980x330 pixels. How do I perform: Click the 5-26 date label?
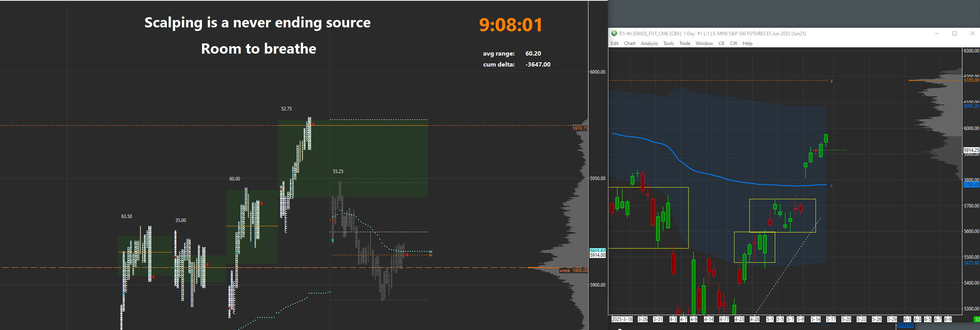point(877,319)
